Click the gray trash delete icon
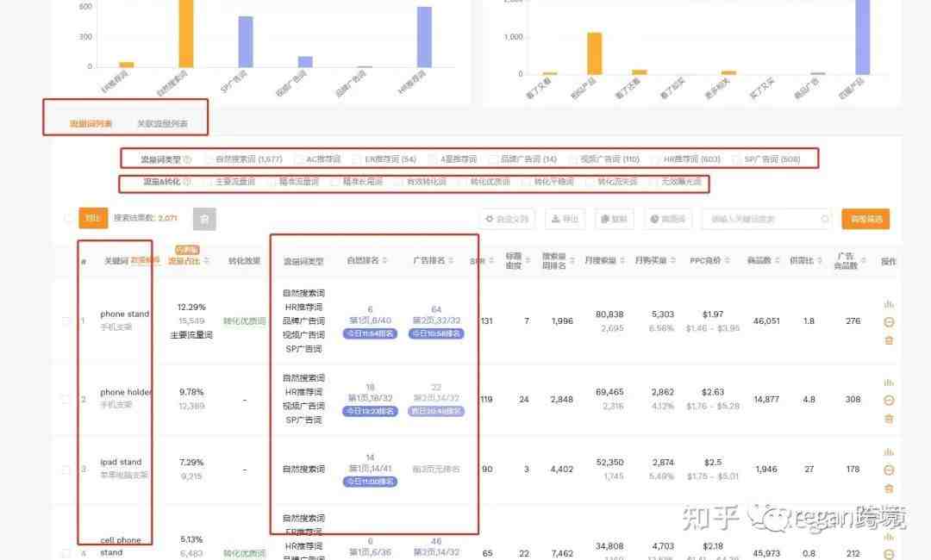The width and height of the screenshot is (931, 560). tap(204, 219)
